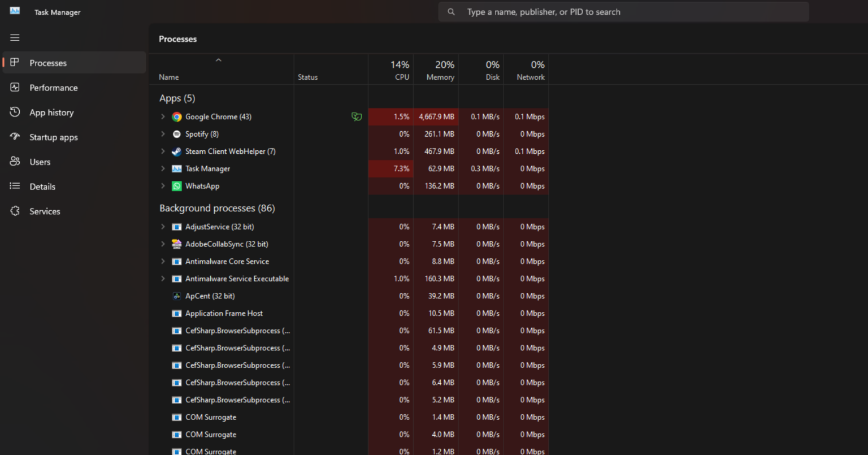The image size is (868, 455).
Task: Click the Steam Client WebHelper icon
Action: (x=177, y=151)
